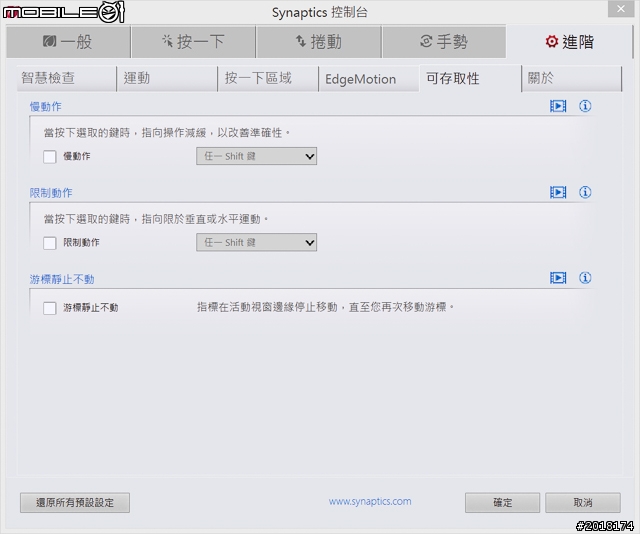Select the 可存取性 sub-tab
This screenshot has height=534, width=640.
[470, 78]
